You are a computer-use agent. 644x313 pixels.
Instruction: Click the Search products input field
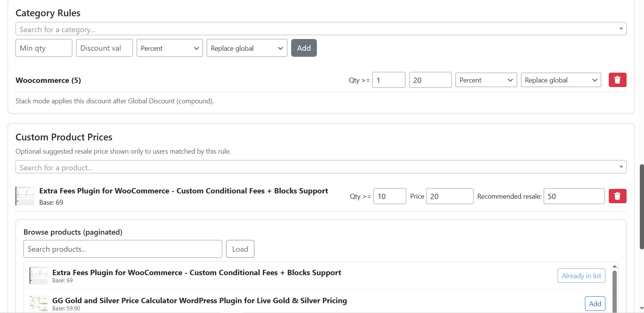point(123,249)
